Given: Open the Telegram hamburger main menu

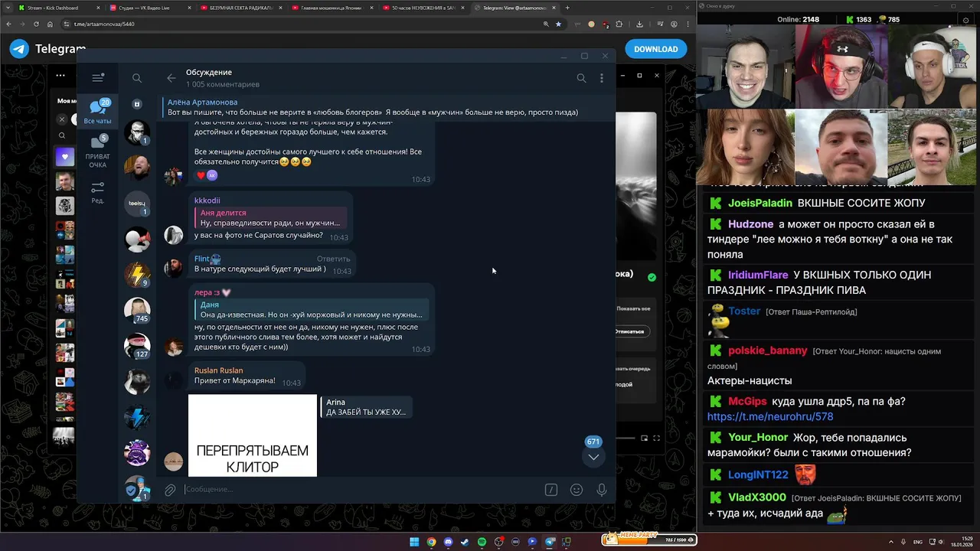Looking at the screenshot, I should pos(98,78).
